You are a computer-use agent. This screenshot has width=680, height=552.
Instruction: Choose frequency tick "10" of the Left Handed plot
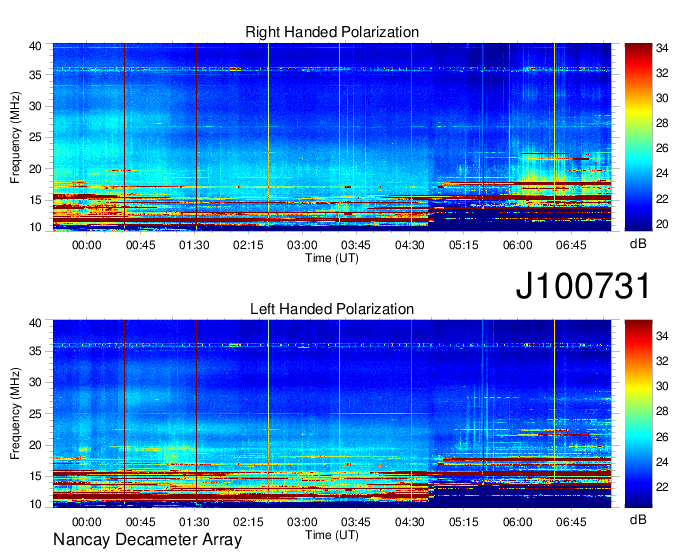35,504
